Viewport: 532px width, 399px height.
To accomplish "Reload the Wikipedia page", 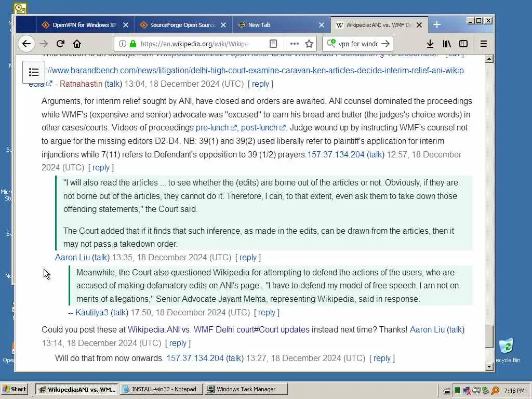I will 60,44.
